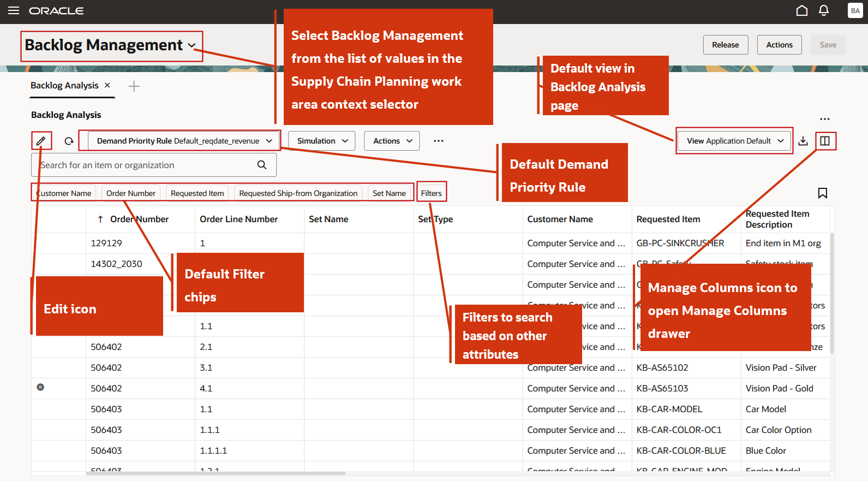
Task: Click Blue Color description cell
Action: click(786, 450)
